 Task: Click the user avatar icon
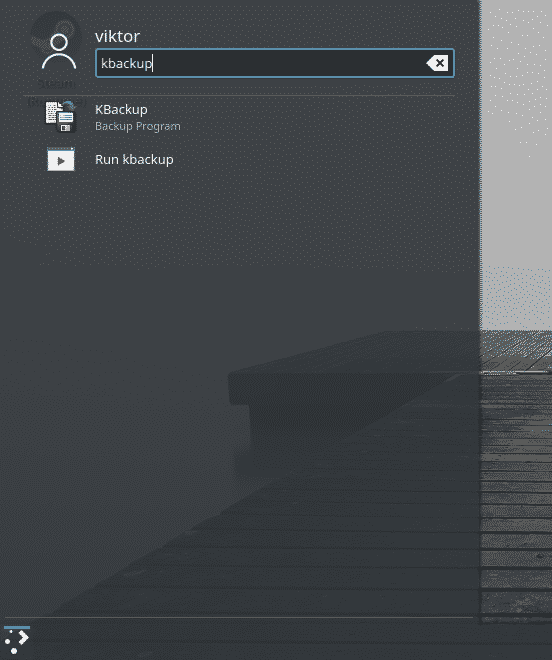click(59, 52)
